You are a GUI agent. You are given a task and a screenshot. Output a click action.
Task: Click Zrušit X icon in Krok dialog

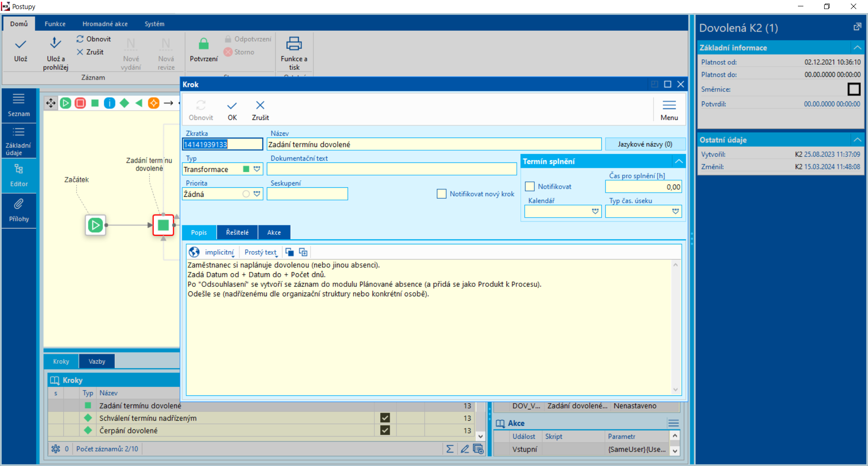coord(260,106)
